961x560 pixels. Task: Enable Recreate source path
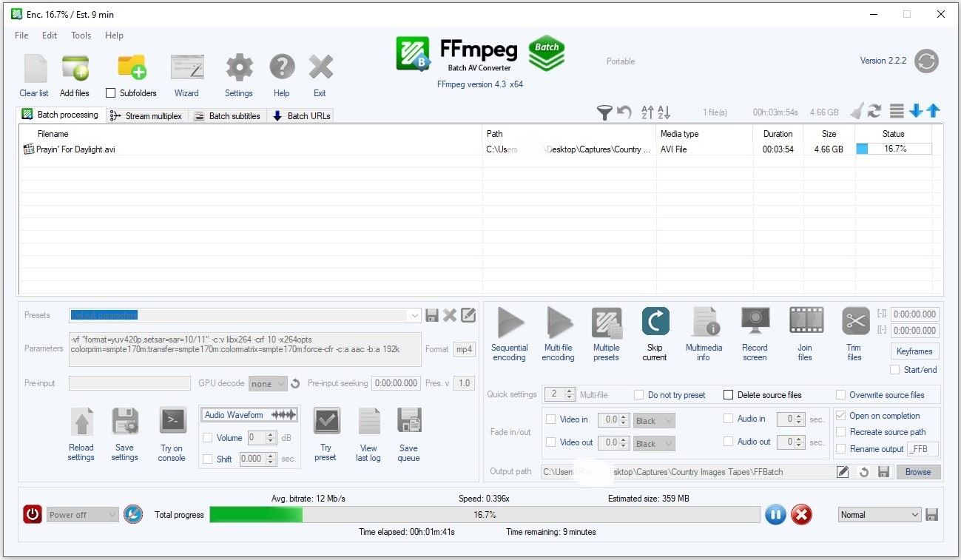[x=840, y=432]
